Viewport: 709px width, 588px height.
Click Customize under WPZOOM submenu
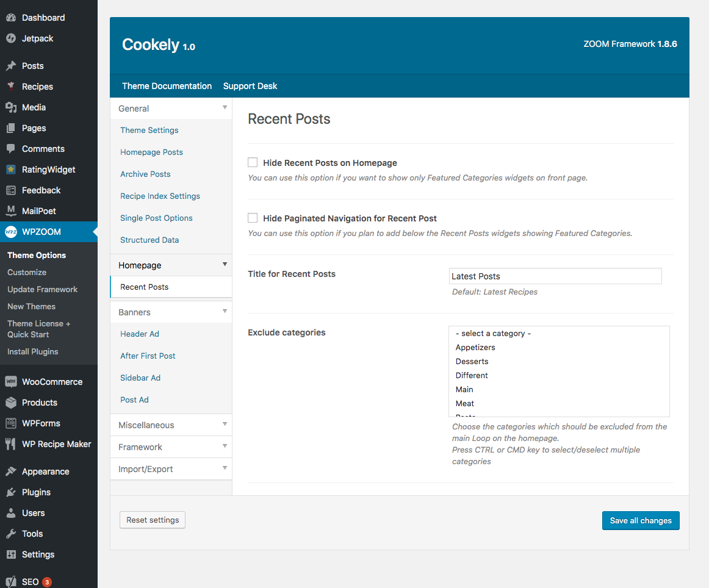click(27, 273)
